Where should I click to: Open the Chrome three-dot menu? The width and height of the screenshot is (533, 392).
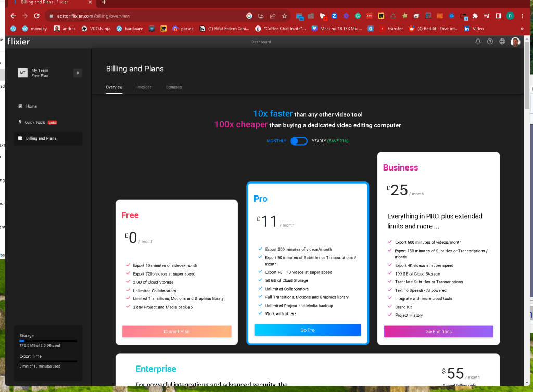pyautogui.click(x=522, y=16)
